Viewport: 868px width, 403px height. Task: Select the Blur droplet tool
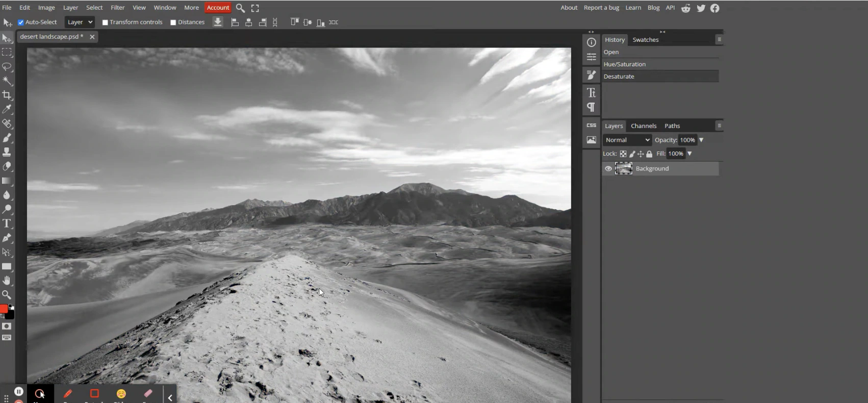(7, 195)
